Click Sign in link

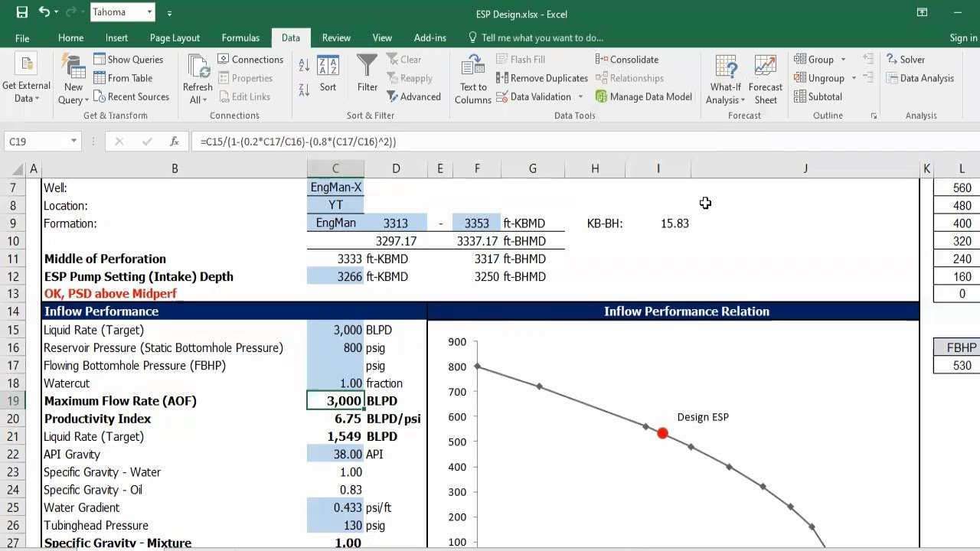coord(963,37)
